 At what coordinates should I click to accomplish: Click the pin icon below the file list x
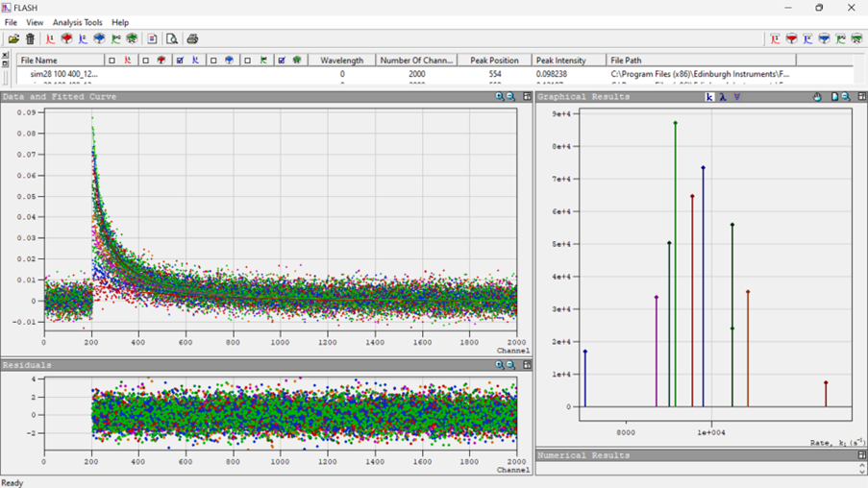coord(5,64)
